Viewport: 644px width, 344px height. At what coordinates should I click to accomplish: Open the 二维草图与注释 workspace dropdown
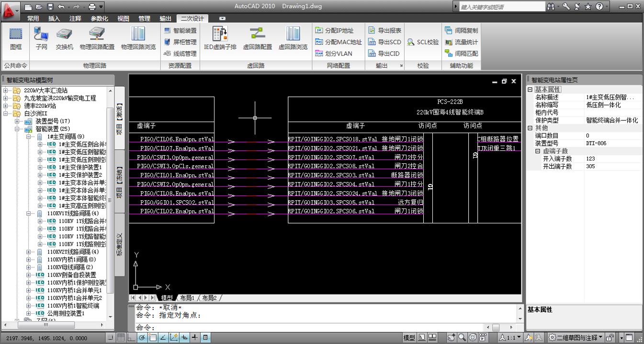pos(576,338)
